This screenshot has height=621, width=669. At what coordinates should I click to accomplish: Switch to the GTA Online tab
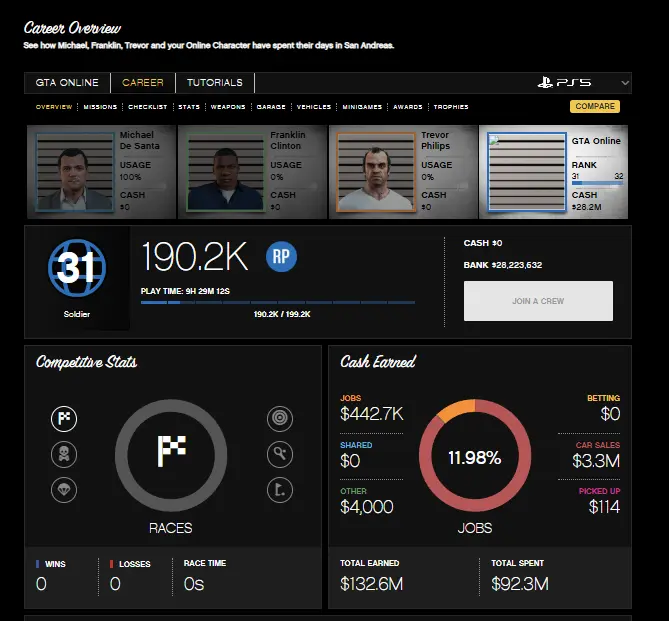tap(67, 83)
